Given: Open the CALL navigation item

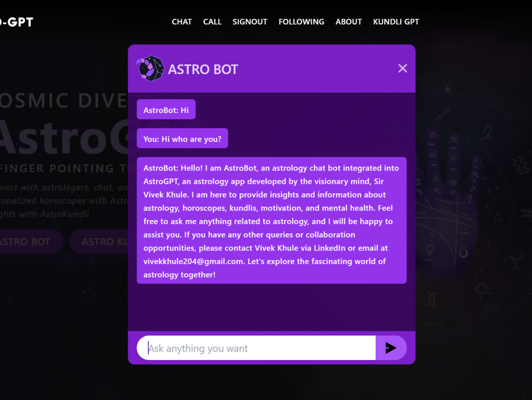Looking at the screenshot, I should click(212, 22).
